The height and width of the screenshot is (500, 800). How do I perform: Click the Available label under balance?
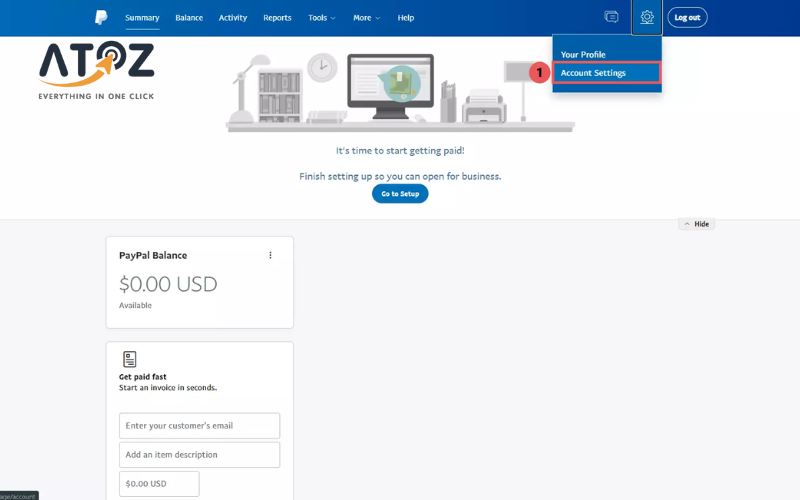(x=135, y=306)
